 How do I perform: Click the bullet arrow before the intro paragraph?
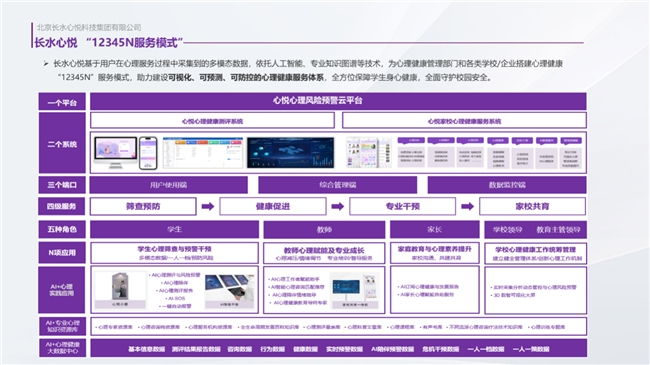point(46,63)
